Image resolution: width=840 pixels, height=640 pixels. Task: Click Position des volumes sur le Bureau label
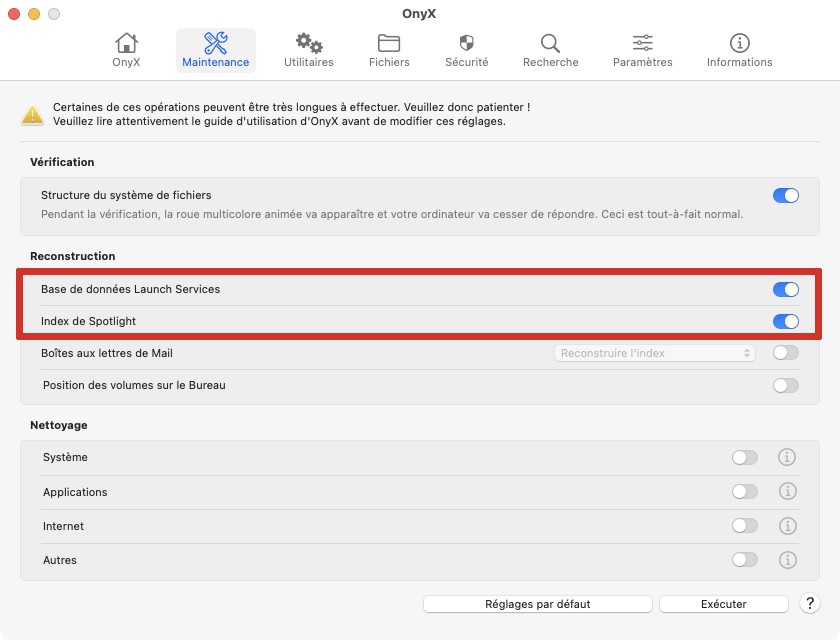(134, 385)
